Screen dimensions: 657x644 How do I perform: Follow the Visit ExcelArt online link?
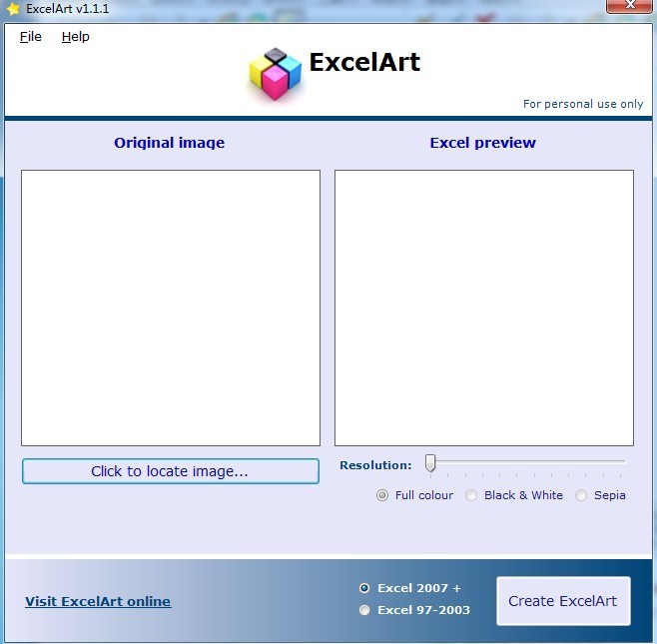pos(98,601)
